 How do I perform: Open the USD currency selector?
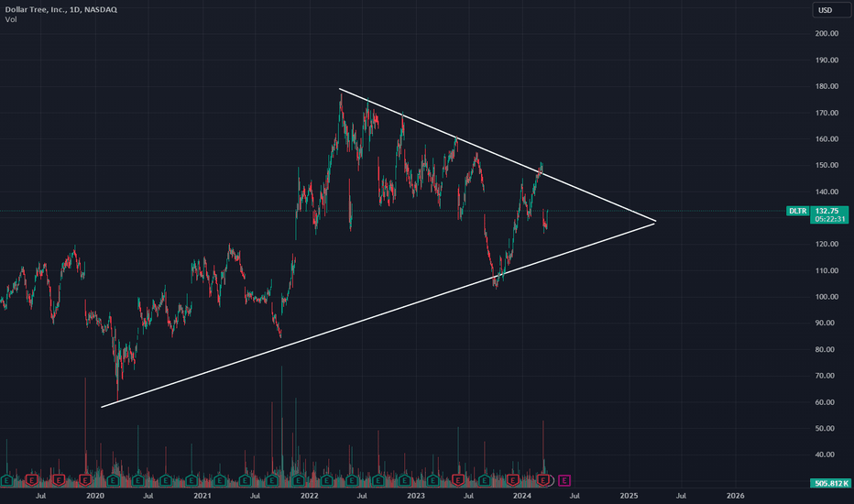(831, 10)
